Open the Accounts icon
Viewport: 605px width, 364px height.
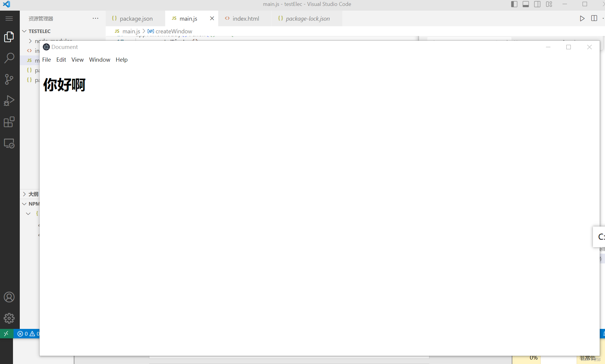tap(9, 297)
